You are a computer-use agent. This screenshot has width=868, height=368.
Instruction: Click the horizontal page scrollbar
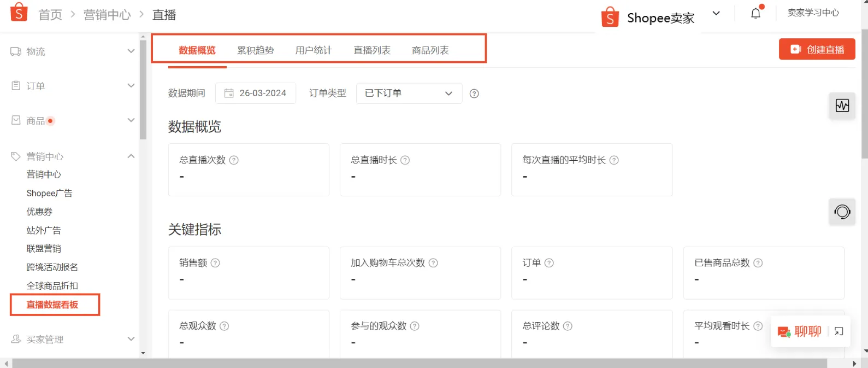coord(419,364)
